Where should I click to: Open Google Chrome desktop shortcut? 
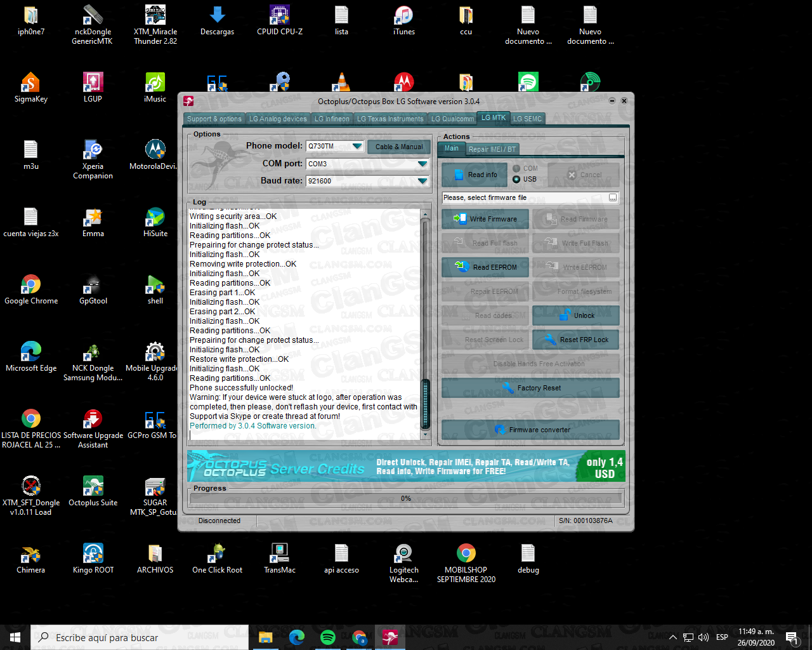click(x=30, y=290)
